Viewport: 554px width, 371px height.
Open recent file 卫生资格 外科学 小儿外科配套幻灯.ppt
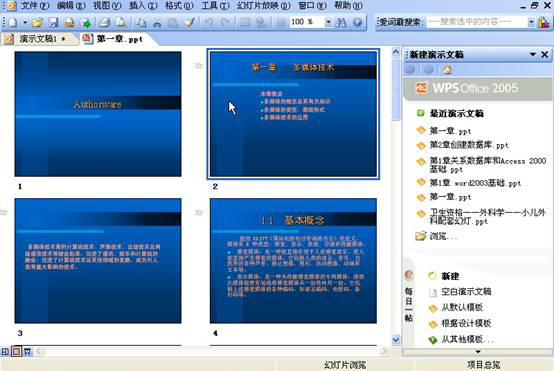coord(488,217)
